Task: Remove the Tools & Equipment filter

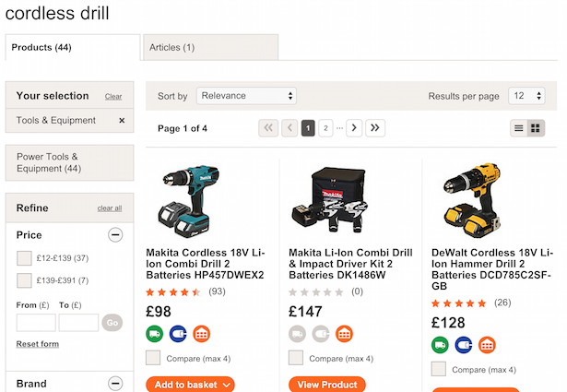Action: [x=122, y=121]
